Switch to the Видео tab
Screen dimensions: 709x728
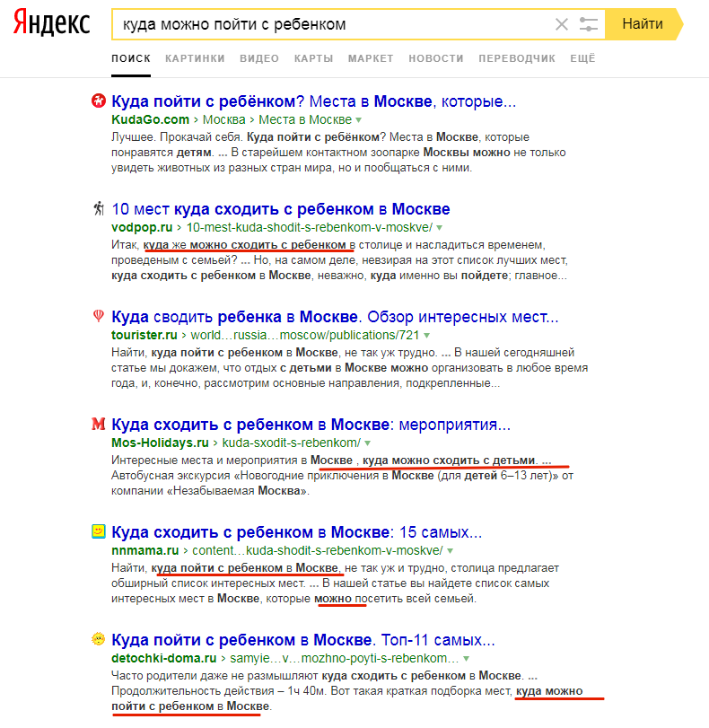pos(259,58)
